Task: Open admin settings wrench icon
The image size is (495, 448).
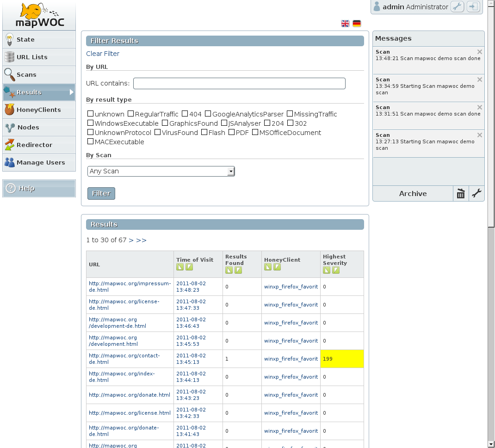Action: click(457, 7)
